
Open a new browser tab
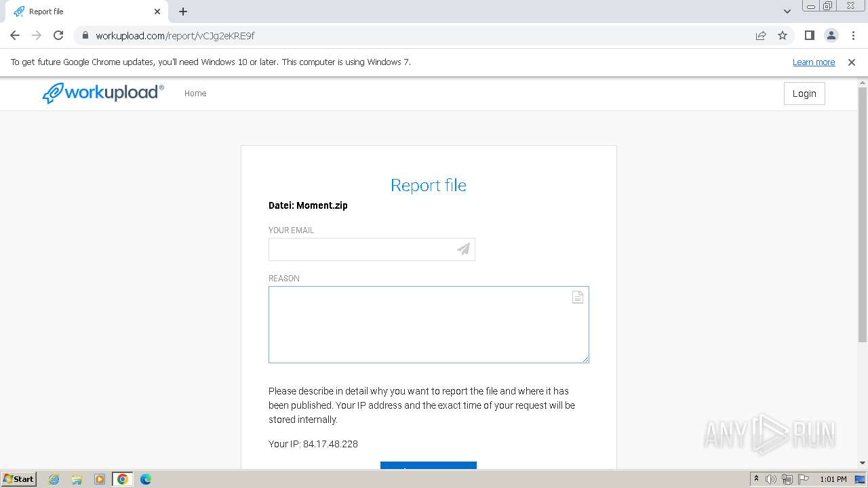(183, 12)
